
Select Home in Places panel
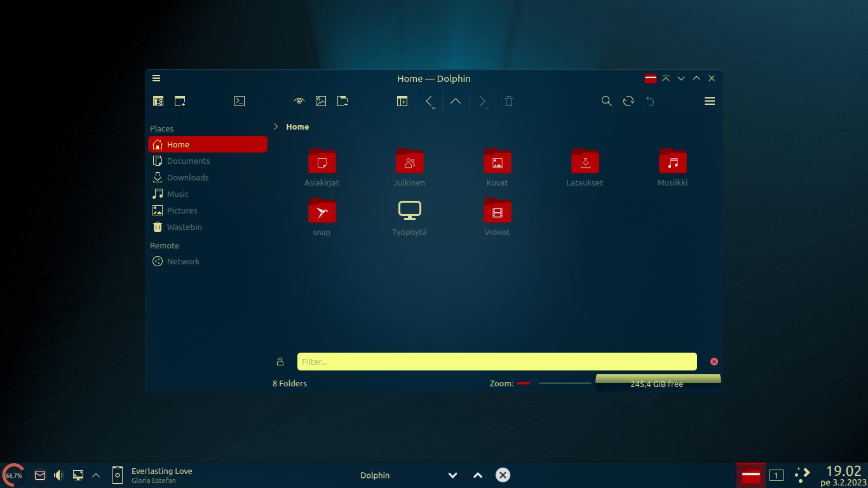[x=208, y=144]
